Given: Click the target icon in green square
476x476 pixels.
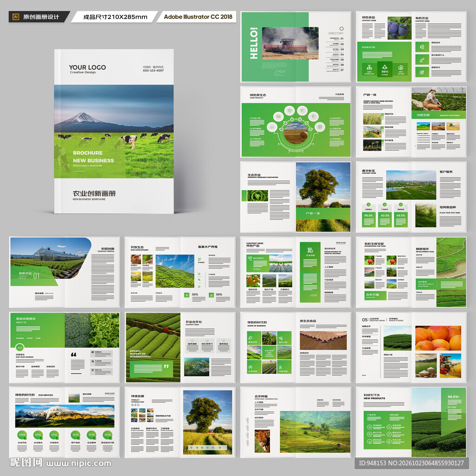Looking at the screenshot, I should coord(422,72).
